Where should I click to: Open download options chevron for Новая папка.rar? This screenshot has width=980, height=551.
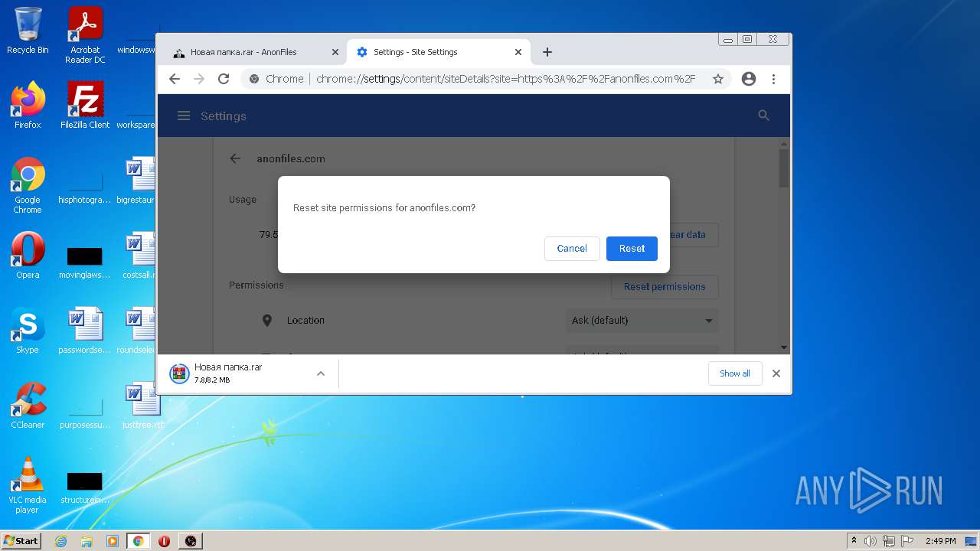[321, 373]
